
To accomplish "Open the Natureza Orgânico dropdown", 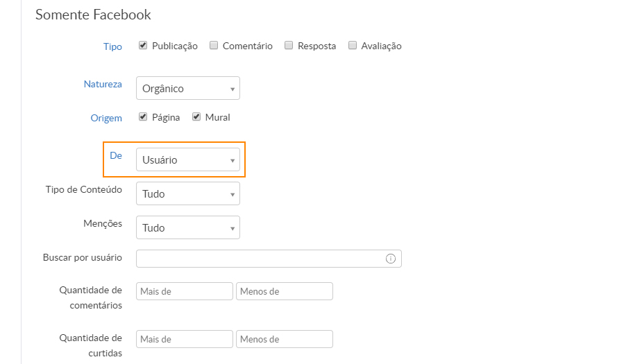I will (188, 89).
